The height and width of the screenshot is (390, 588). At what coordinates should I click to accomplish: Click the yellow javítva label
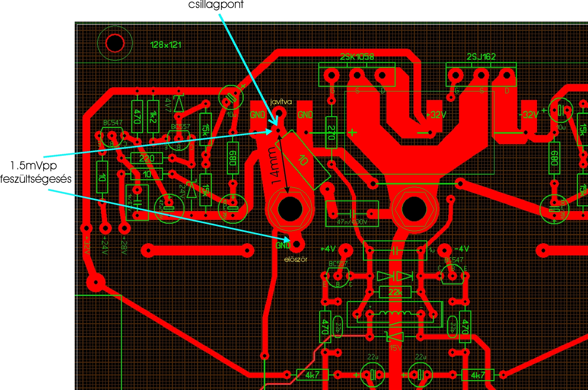coord(281,102)
